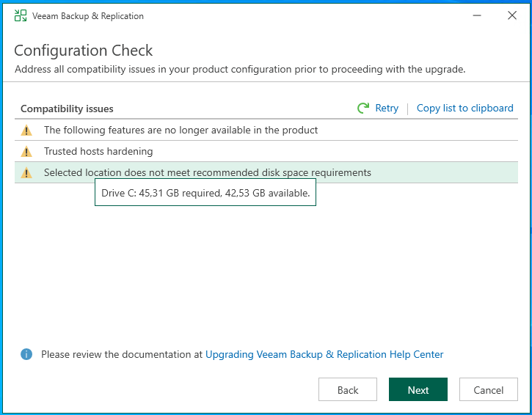Click the Drive C disk space tooltip
The height and width of the screenshot is (415, 532).
[205, 194]
